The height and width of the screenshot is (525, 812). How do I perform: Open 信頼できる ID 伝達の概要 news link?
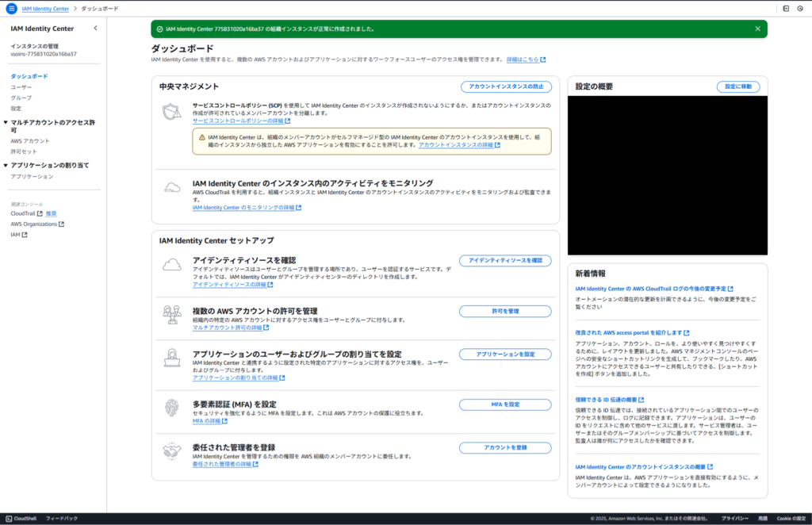pos(610,400)
